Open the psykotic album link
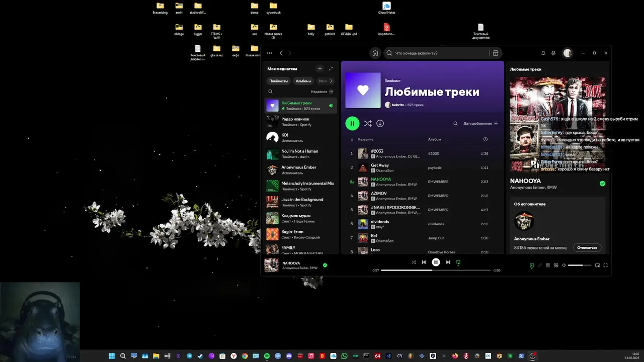 pos(435,167)
